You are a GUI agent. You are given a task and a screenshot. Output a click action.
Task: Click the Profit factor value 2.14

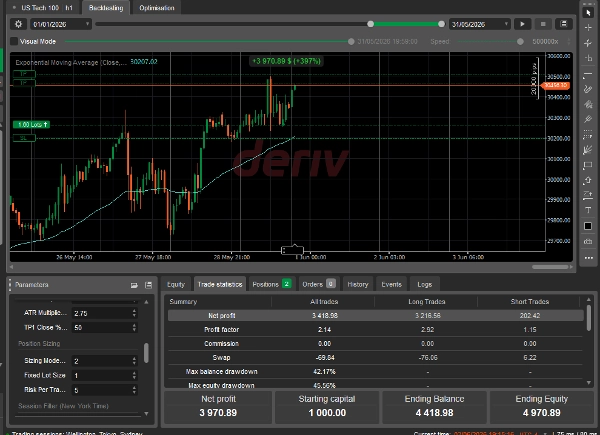point(324,329)
